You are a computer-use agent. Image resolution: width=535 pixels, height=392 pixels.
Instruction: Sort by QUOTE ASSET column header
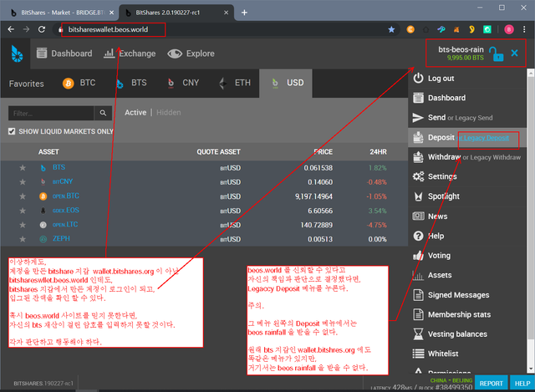click(x=218, y=152)
